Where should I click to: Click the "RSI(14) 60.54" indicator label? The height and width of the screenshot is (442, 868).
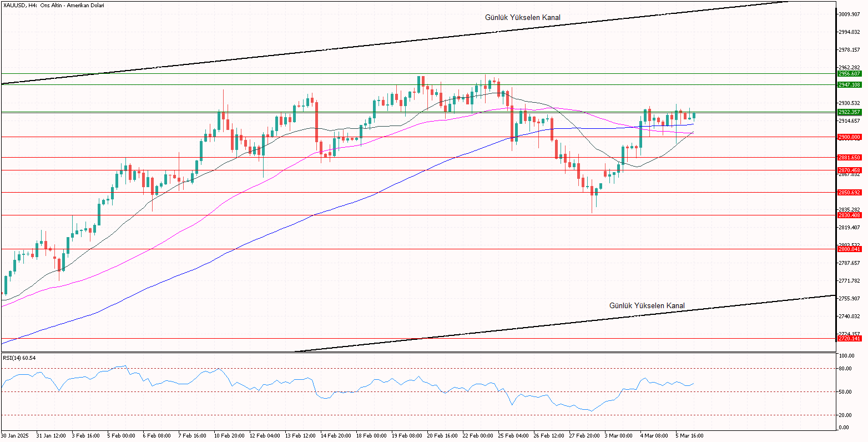(19, 358)
